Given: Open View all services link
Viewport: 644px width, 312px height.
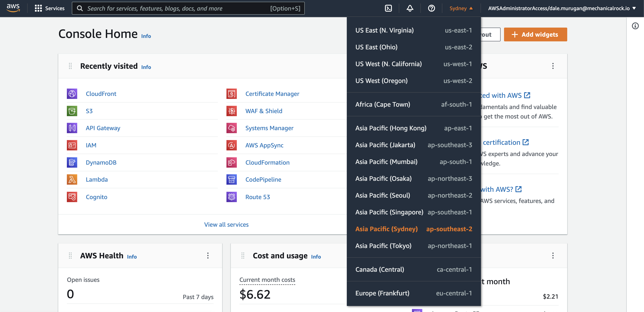Looking at the screenshot, I should (226, 225).
